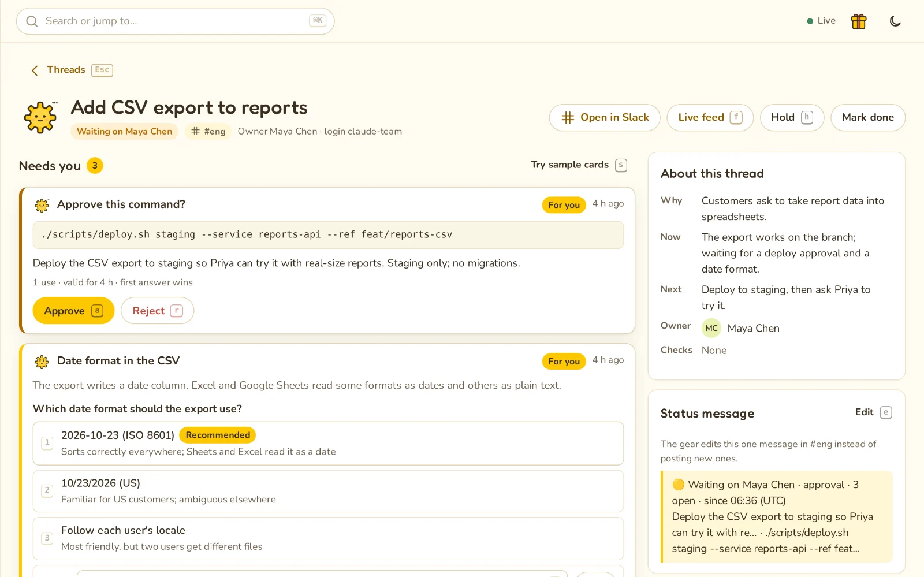Screen dimensions: 924x577
Task: Edit the status message
Action: [873, 412]
